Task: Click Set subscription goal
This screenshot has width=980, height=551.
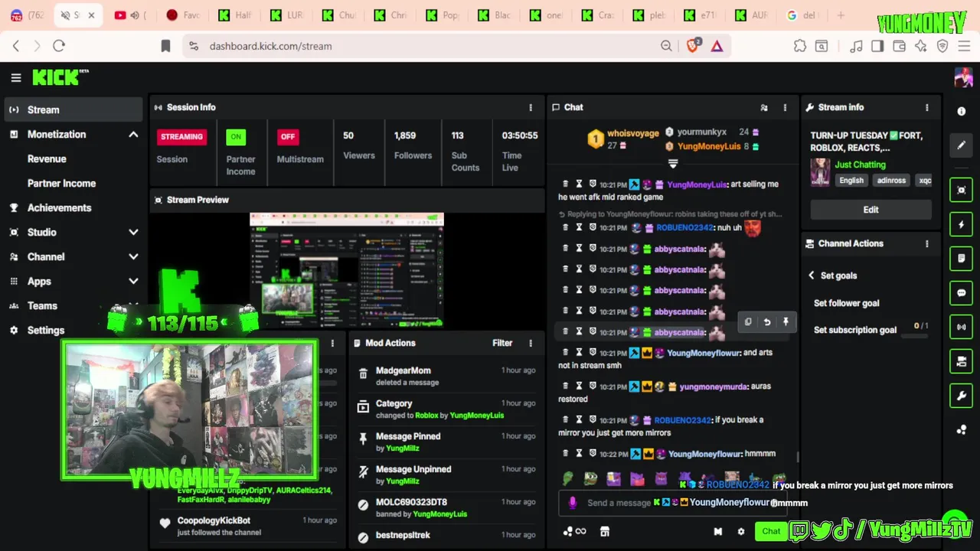Action: [854, 330]
